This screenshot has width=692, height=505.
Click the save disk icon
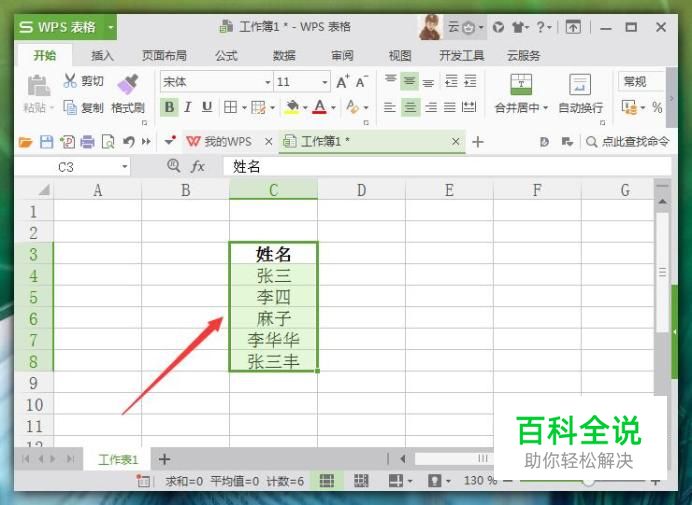click(x=46, y=142)
